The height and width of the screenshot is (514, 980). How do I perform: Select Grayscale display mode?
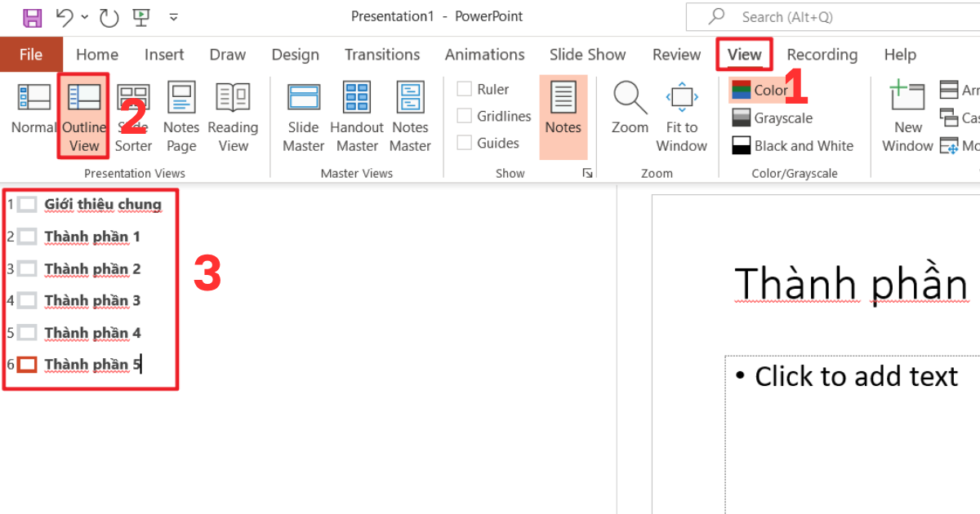click(x=773, y=118)
